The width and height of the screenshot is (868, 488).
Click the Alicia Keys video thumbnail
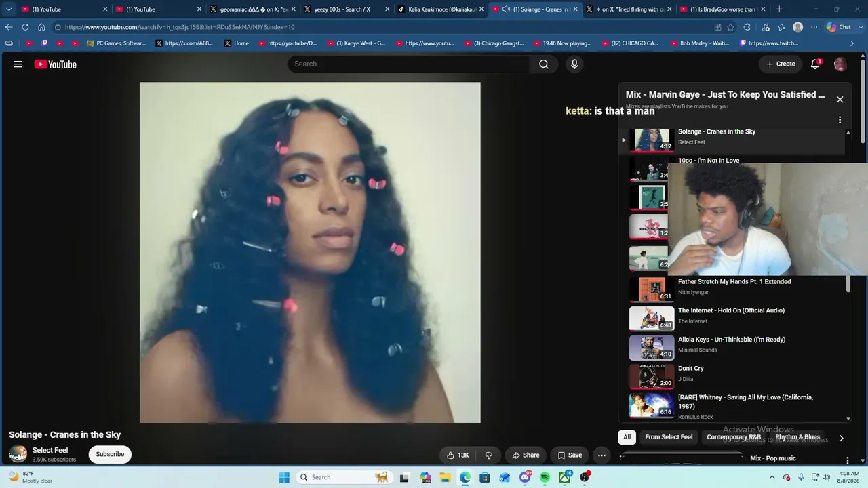652,348
